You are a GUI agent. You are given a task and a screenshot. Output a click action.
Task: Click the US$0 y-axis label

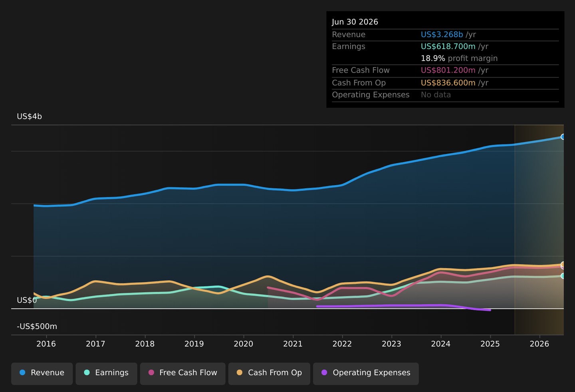(x=27, y=300)
